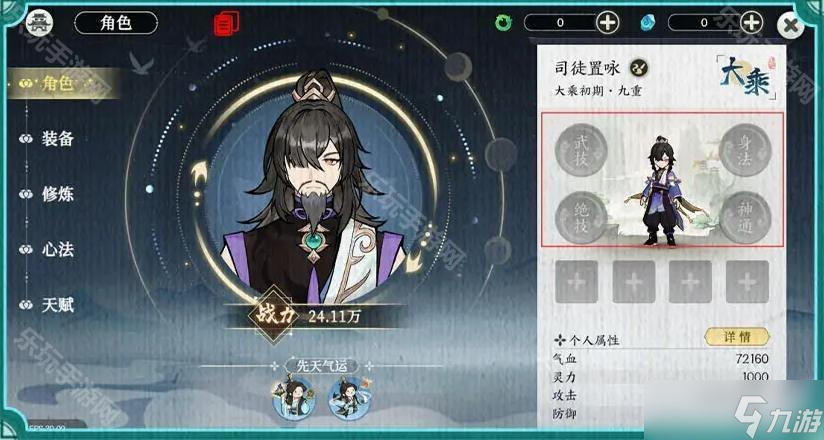The width and height of the screenshot is (824, 440).
Task: Open the pagoda home icon at top-left
Action: tap(39, 23)
